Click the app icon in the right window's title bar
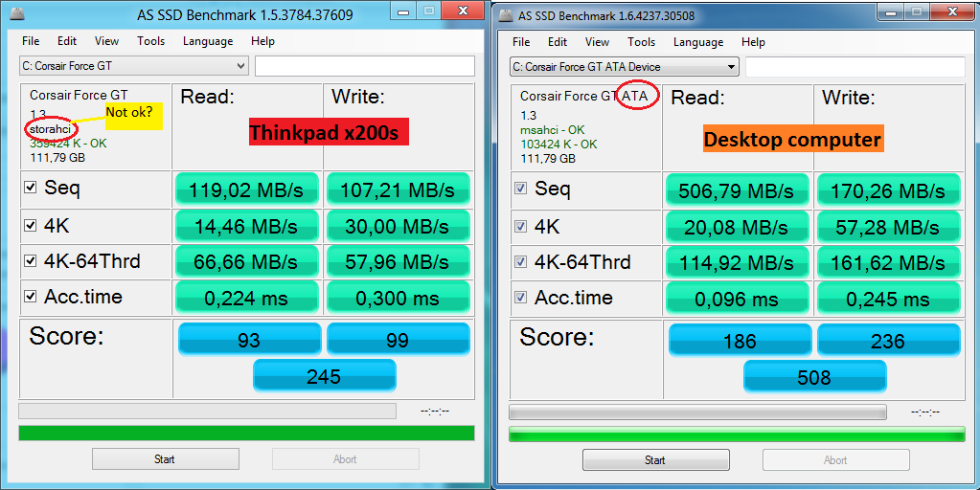 (505, 14)
